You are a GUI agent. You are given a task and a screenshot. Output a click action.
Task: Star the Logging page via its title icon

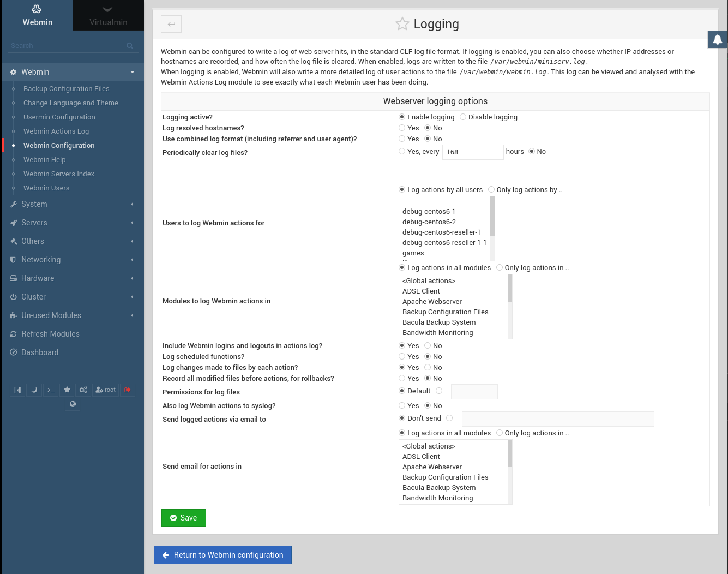pyautogui.click(x=402, y=24)
